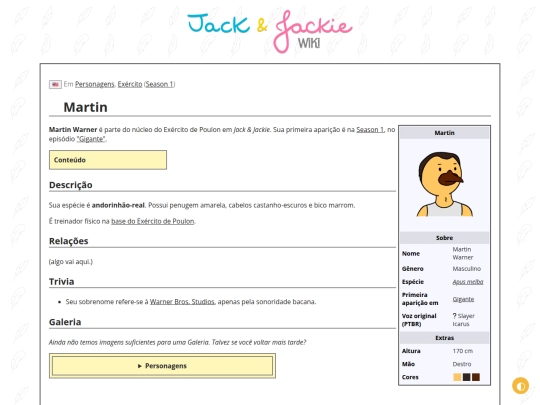Click the Descrição section heading
The image size is (540, 405).
click(x=71, y=185)
